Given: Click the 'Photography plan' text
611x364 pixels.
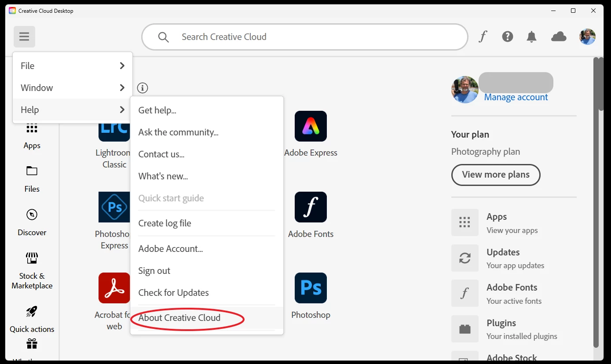Looking at the screenshot, I should [486, 152].
